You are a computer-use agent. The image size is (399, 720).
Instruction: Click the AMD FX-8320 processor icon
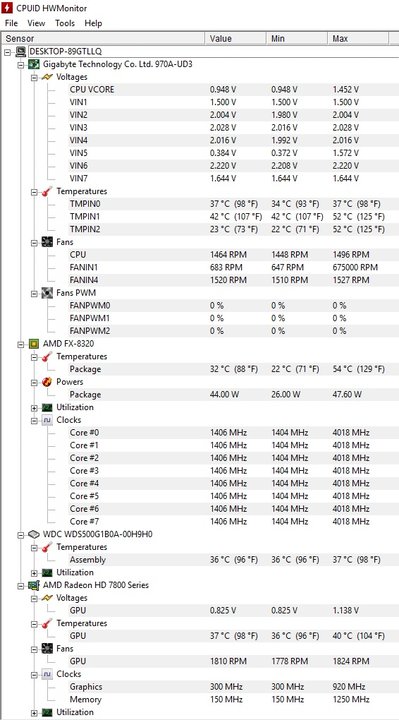34,343
